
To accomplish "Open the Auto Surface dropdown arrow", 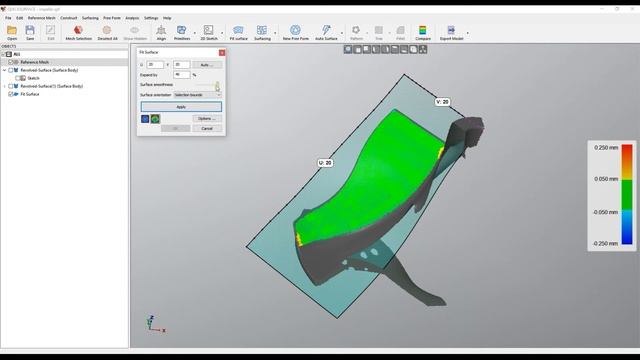I will [342, 33].
